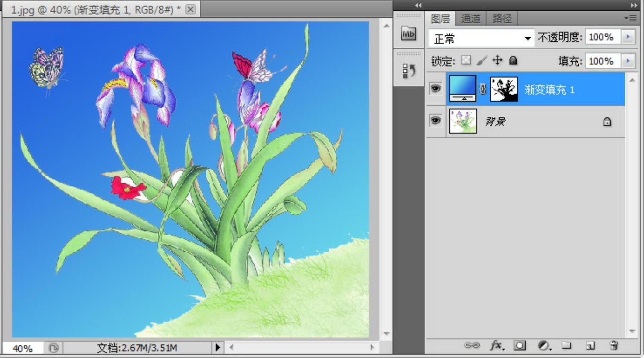The width and height of the screenshot is (644, 358).
Task: Select the gradient fill layer mask thumbnail
Action: point(504,89)
